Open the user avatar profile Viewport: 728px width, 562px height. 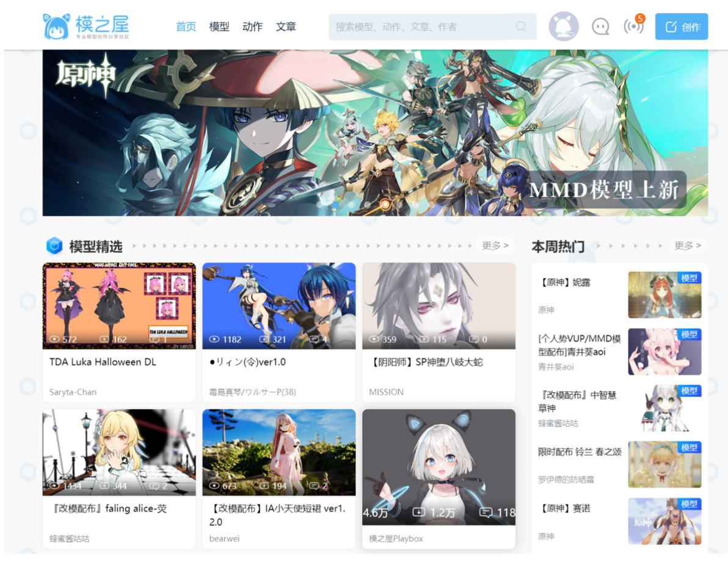pyautogui.click(x=564, y=26)
